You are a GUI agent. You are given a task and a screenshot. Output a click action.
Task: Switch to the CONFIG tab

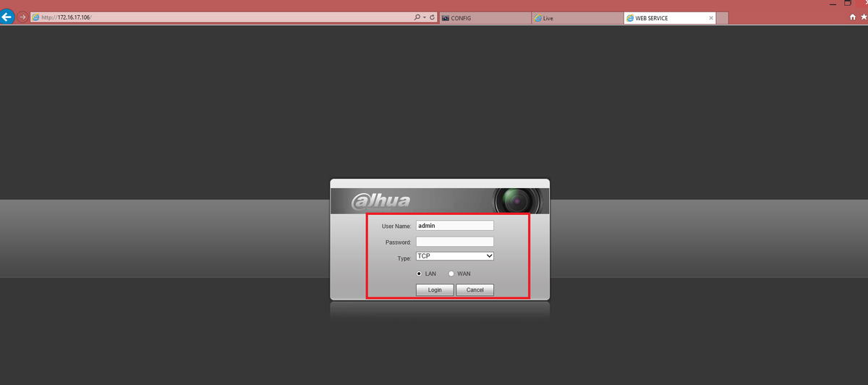click(x=485, y=17)
